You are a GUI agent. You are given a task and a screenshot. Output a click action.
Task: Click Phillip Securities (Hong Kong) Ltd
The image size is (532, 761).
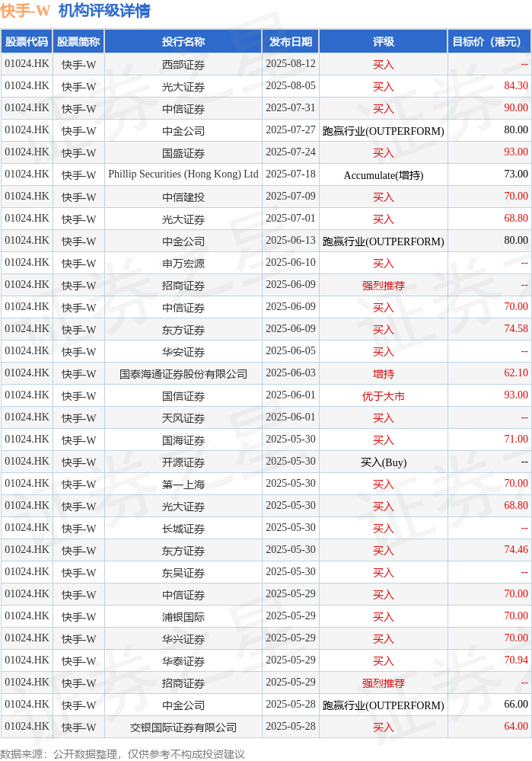pyautogui.click(x=183, y=174)
